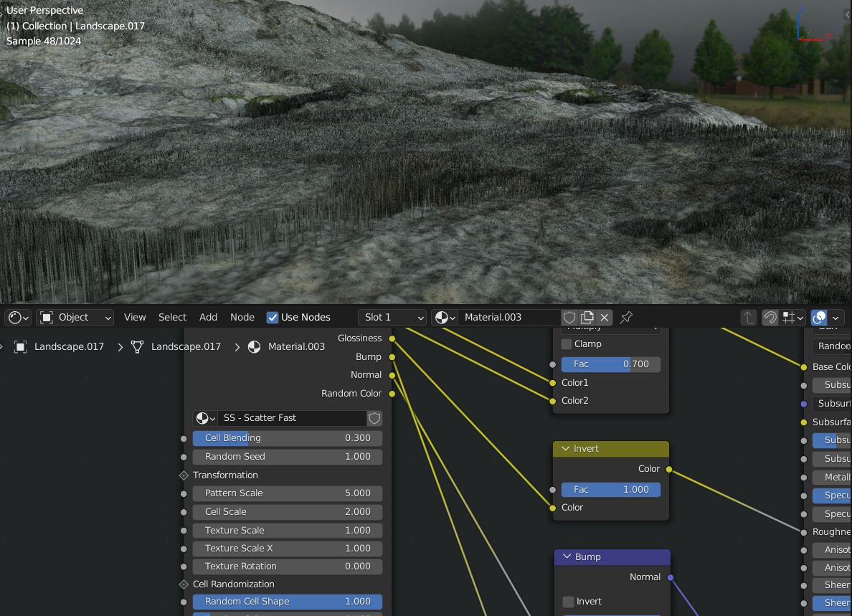This screenshot has width=852, height=616.
Task: Toggle fake user shield for SS - Scatter Fast
Action: pos(374,418)
